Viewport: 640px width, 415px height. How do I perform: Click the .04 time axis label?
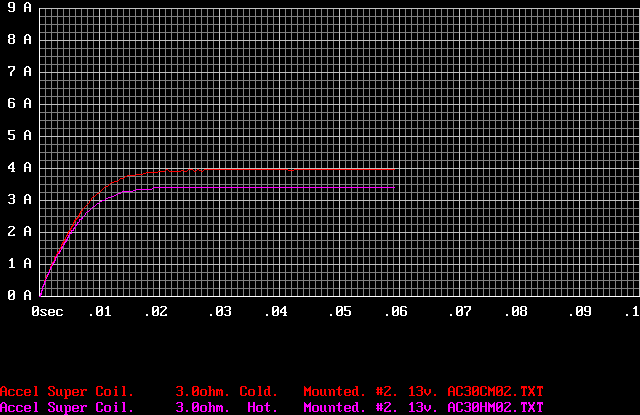point(276,312)
